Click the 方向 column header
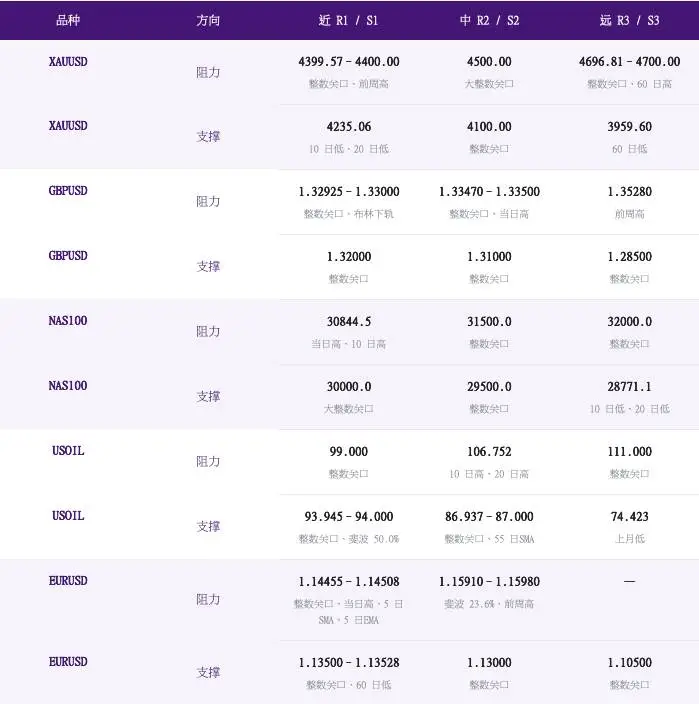Image resolution: width=699 pixels, height=704 pixels. tap(208, 20)
